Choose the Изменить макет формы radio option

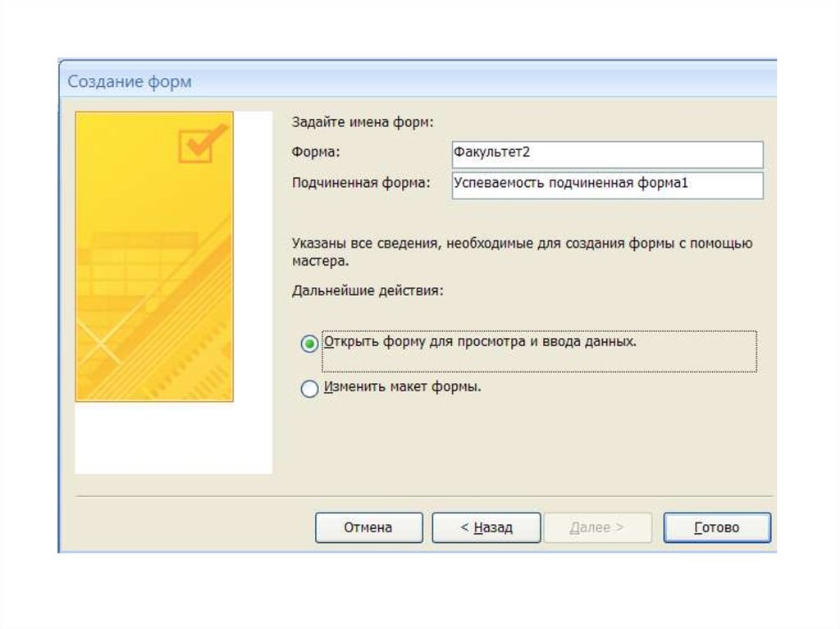pyautogui.click(x=309, y=390)
